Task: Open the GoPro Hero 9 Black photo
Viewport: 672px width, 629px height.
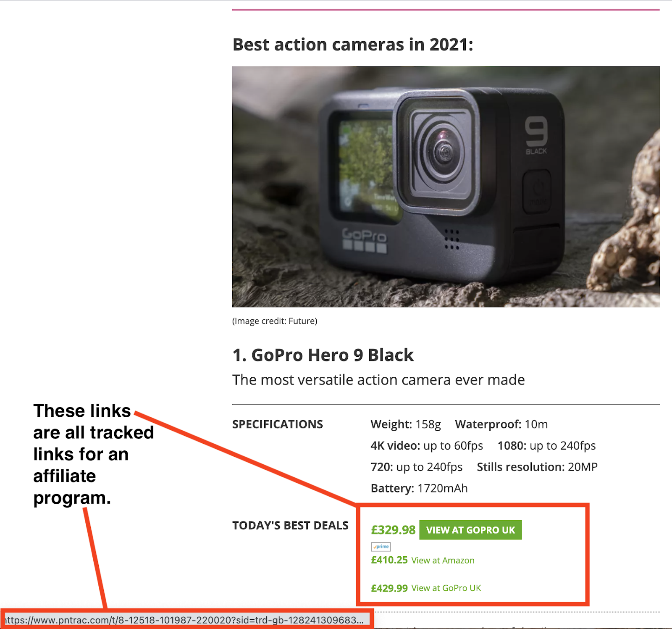Action: [446, 187]
